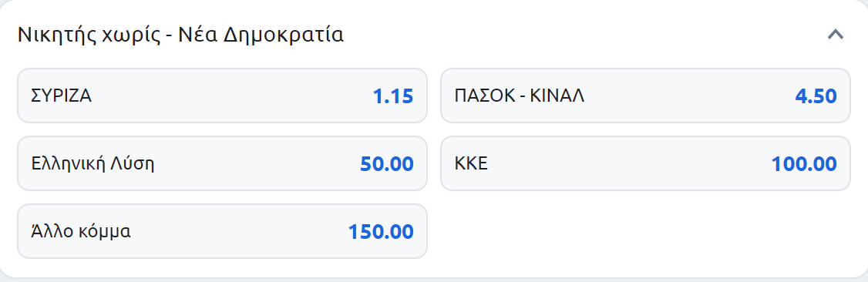Click the 1.15 odds value

(x=393, y=97)
